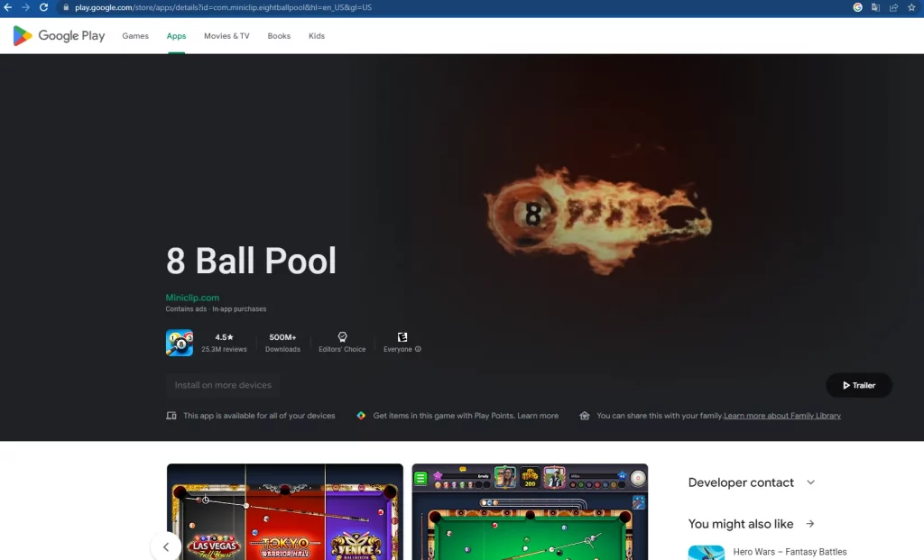Click the 4.5 star rating
Screen dimensions: 924x560
224,337
